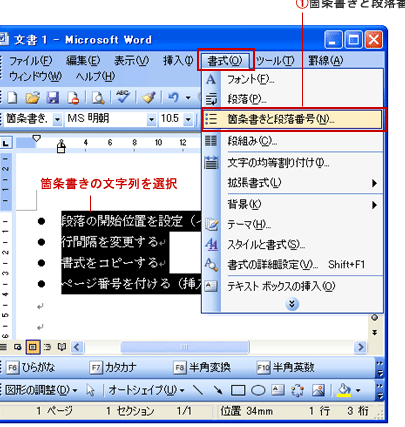Open the 挿入(I) menu
This screenshot has width=405, height=427.
coord(178,60)
